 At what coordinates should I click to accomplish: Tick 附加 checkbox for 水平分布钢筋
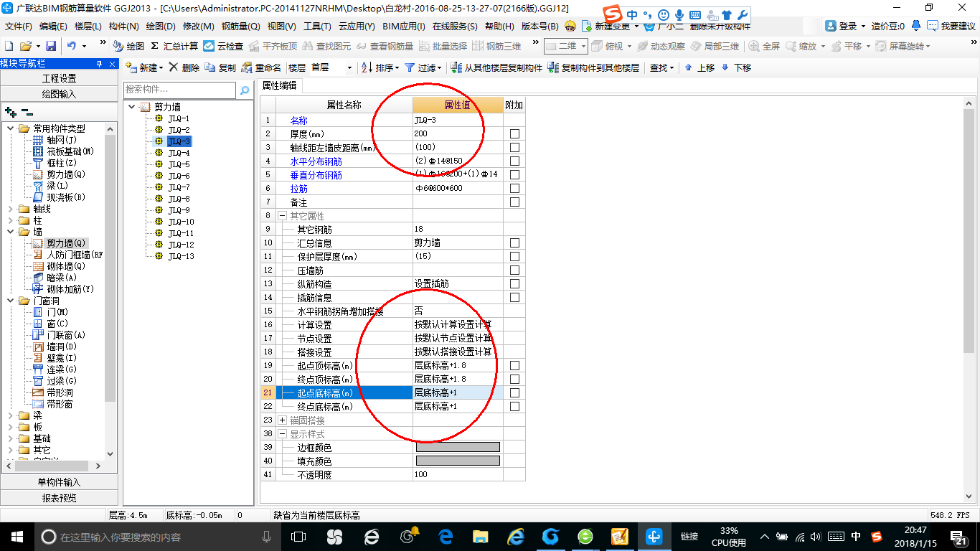514,161
